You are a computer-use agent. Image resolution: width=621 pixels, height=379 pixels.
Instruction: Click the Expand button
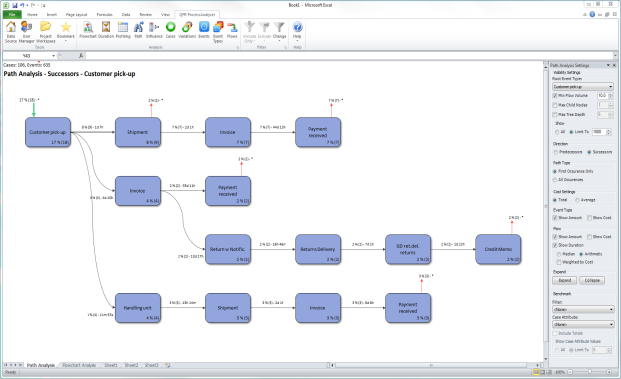pos(565,280)
